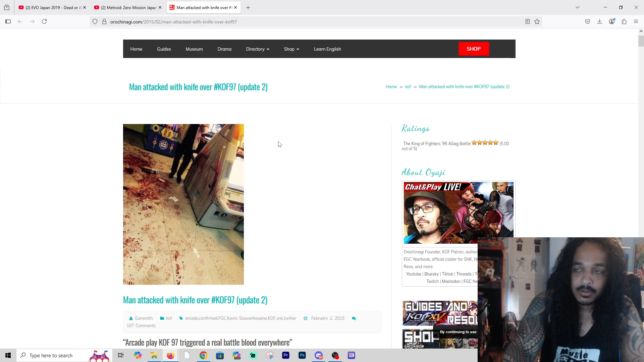The width and height of the screenshot is (644, 362).
Task: Open the kof category link
Action: (x=169, y=318)
